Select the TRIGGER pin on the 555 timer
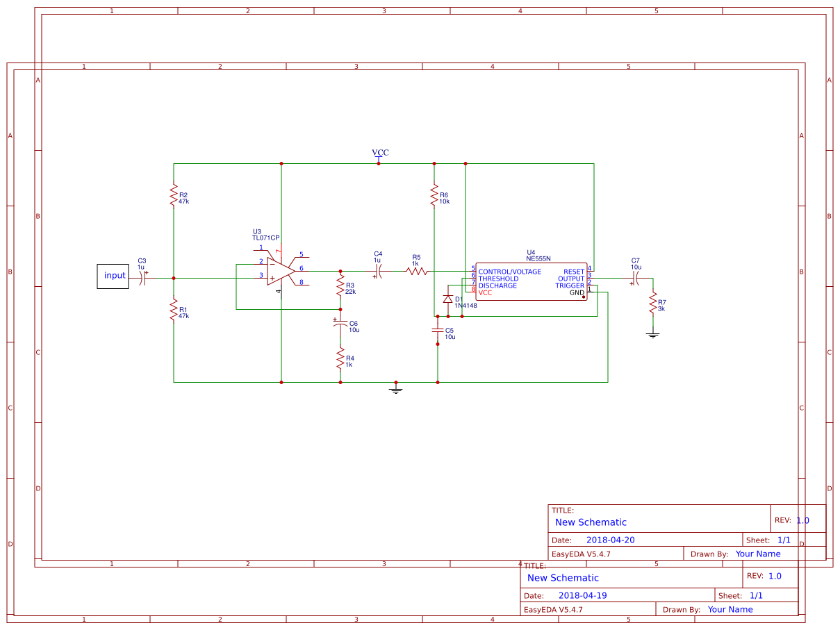This screenshot has height=630, width=840. (x=571, y=285)
